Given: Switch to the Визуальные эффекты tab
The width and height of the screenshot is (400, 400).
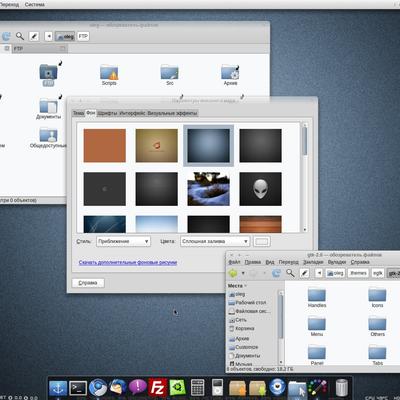Looking at the screenshot, I should (172, 113).
